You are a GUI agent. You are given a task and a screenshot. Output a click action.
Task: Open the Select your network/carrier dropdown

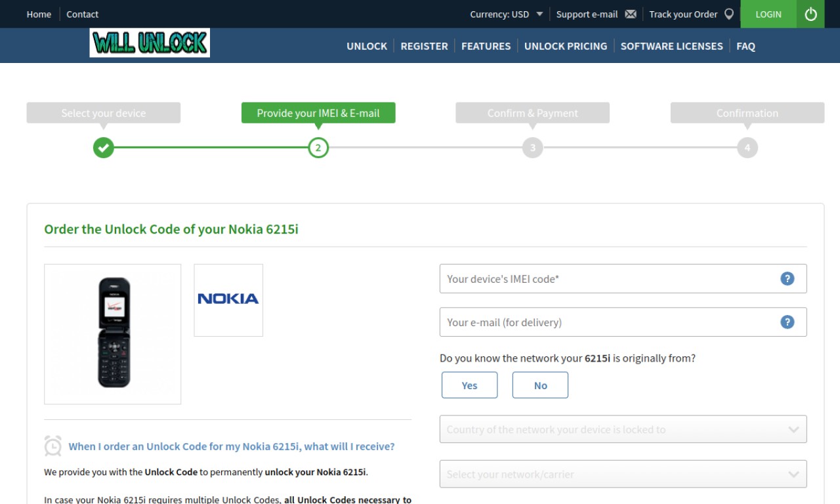click(623, 474)
